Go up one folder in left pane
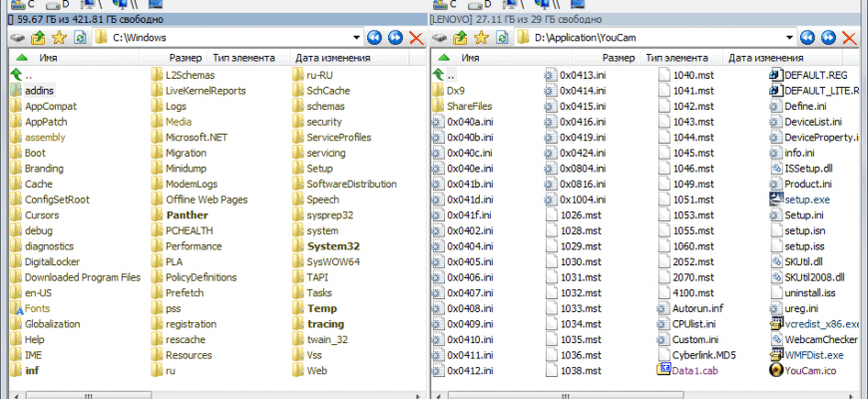868x399 pixels. point(38,38)
